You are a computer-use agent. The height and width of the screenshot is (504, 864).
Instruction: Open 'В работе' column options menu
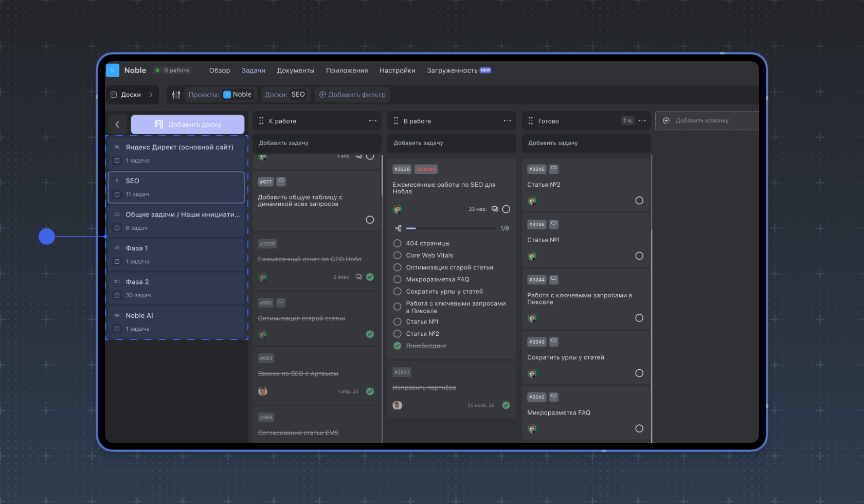pyautogui.click(x=507, y=121)
